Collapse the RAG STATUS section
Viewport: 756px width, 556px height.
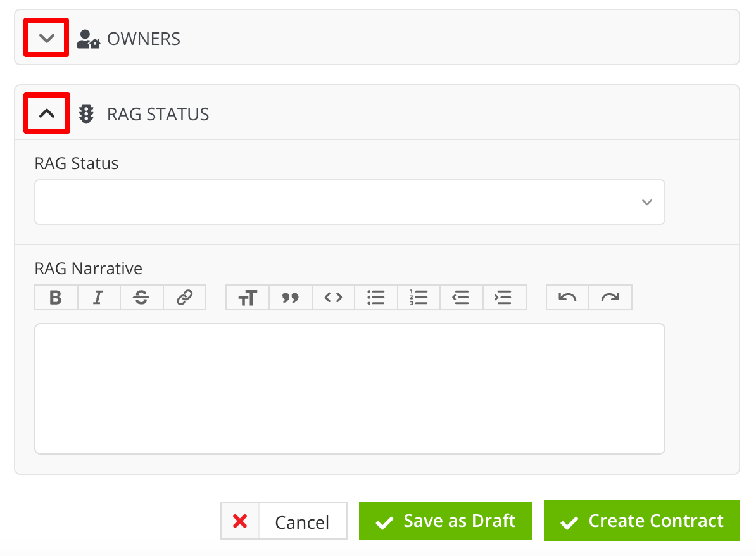click(46, 113)
